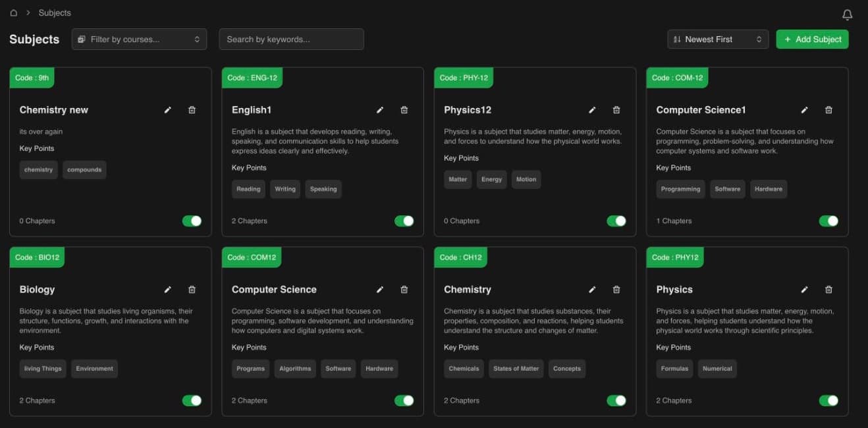Toggle COM12 Computer Science switch
Image resolution: width=868 pixels, height=428 pixels.
coord(404,400)
